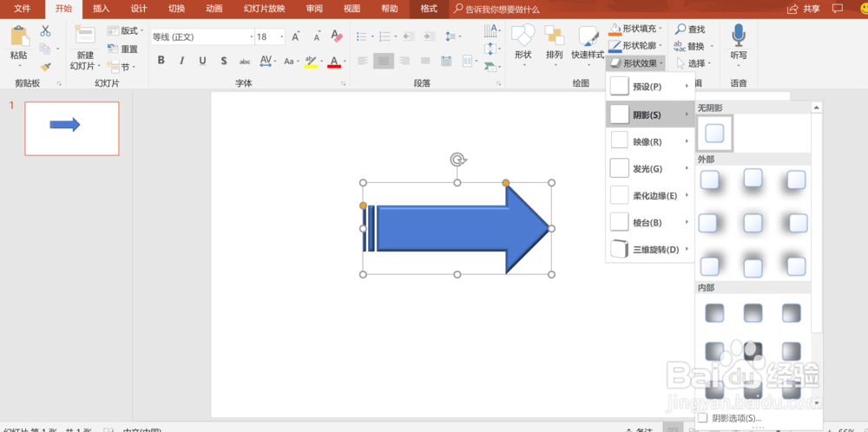Open Glow (G) effects submenu
The width and height of the screenshot is (868, 432).
coord(650,168)
